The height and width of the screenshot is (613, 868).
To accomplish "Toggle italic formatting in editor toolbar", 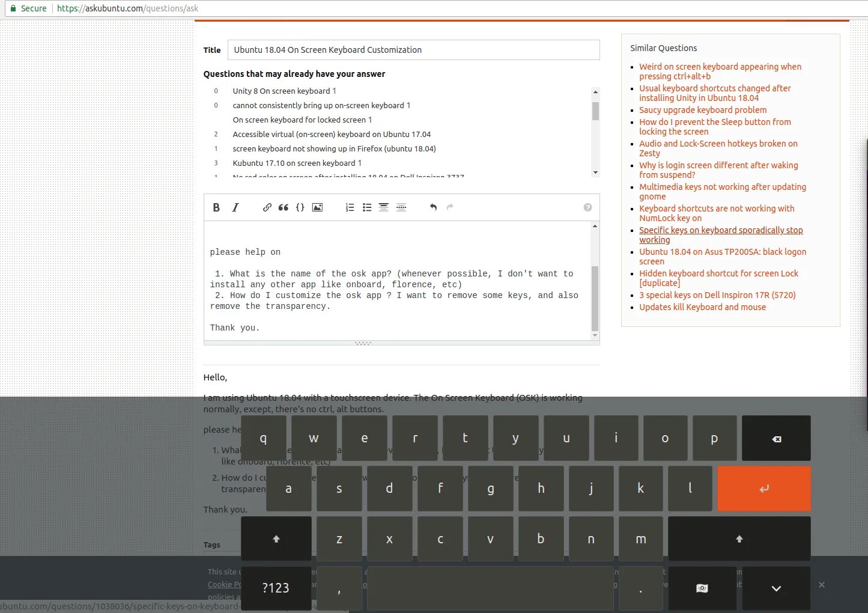I will pyautogui.click(x=235, y=207).
